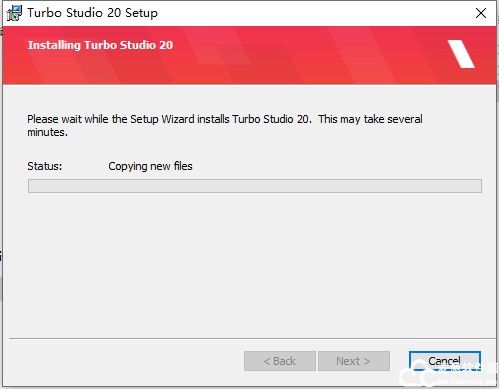Click the white Turbo slash logo

tap(461, 54)
